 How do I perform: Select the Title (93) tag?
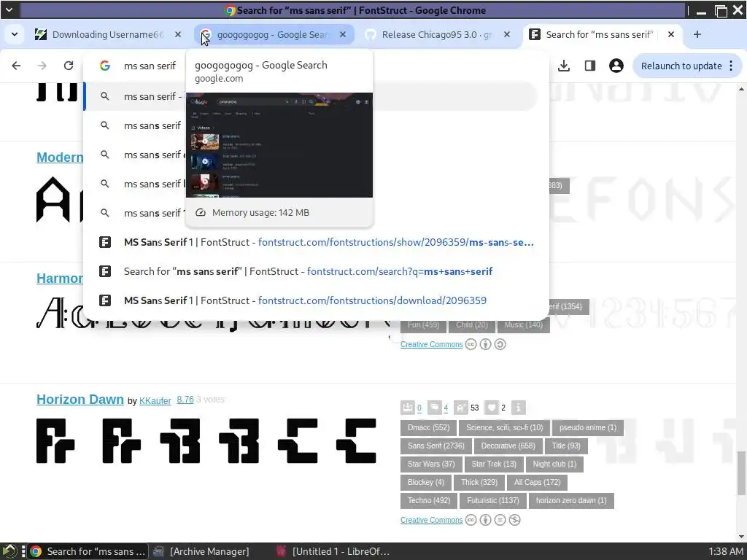[566, 446]
